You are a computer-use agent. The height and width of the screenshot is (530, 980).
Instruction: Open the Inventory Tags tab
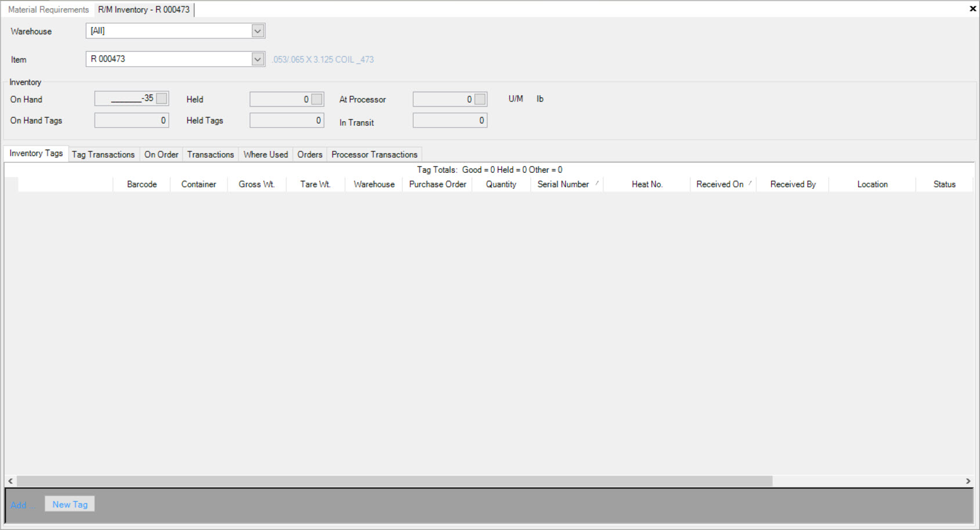pyautogui.click(x=36, y=153)
